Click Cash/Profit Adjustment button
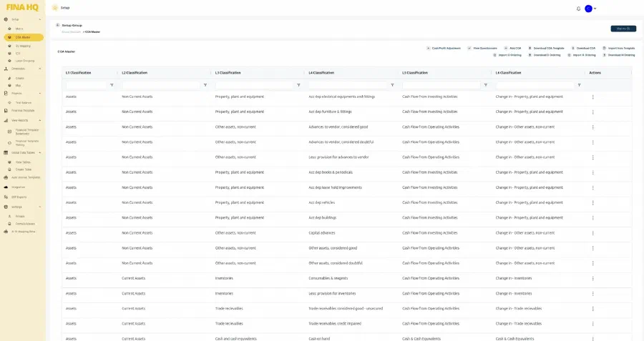This screenshot has height=341, width=644. (x=444, y=48)
